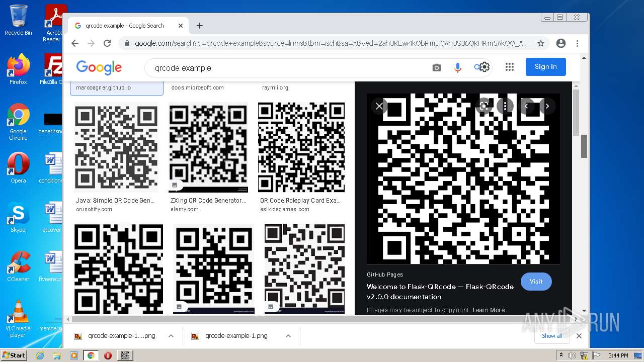Click the Google logo
This screenshot has height=362, width=644.
tap(99, 67)
